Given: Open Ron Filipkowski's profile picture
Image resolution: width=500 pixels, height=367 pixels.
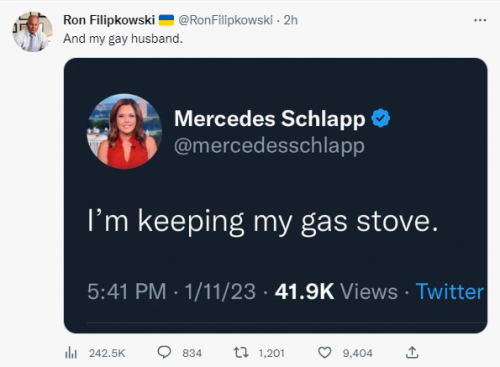Looking at the screenshot, I should pos(32,32).
